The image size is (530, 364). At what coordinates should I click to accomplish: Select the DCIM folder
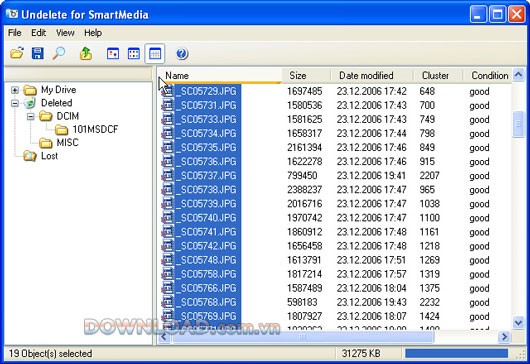(x=68, y=116)
